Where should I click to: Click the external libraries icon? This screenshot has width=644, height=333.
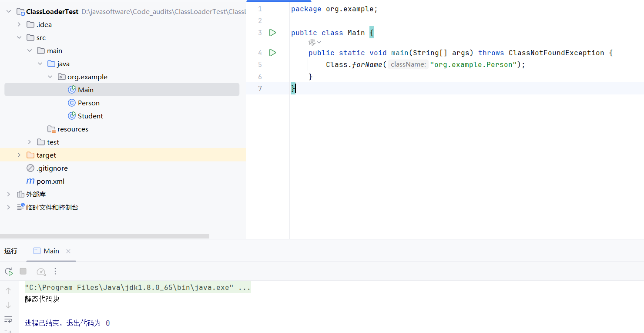click(20, 194)
